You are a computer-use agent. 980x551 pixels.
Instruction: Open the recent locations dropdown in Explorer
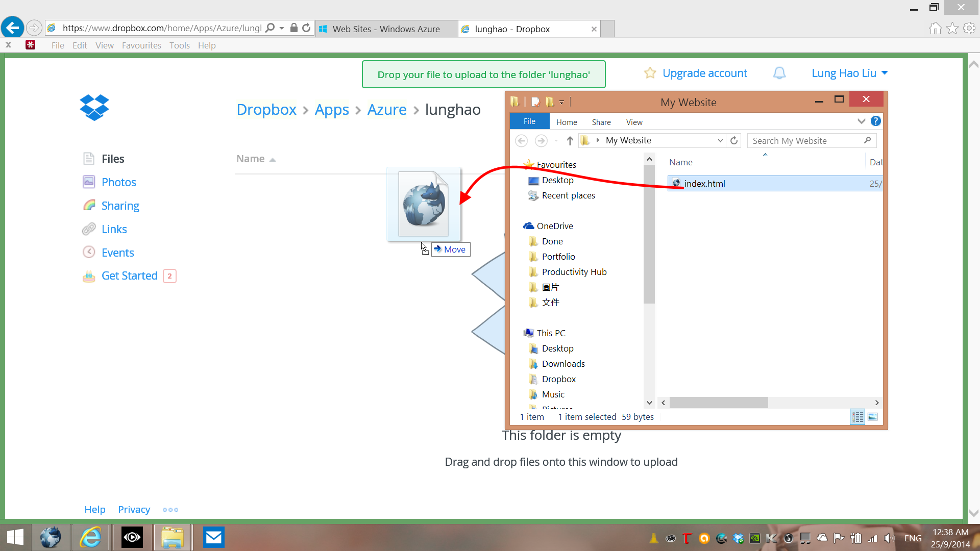click(556, 140)
